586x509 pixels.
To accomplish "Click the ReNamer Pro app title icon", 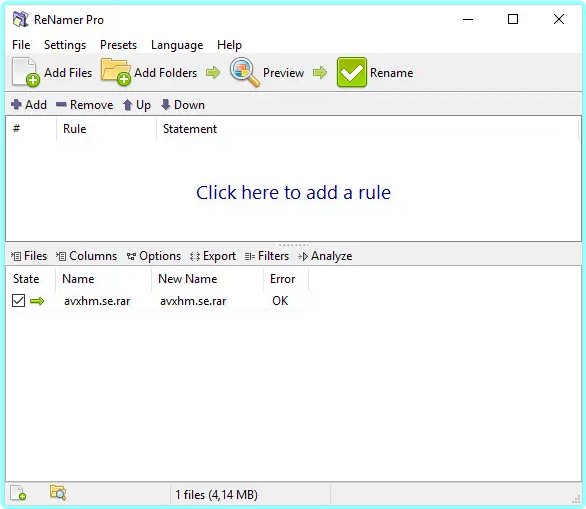I will tap(21, 19).
